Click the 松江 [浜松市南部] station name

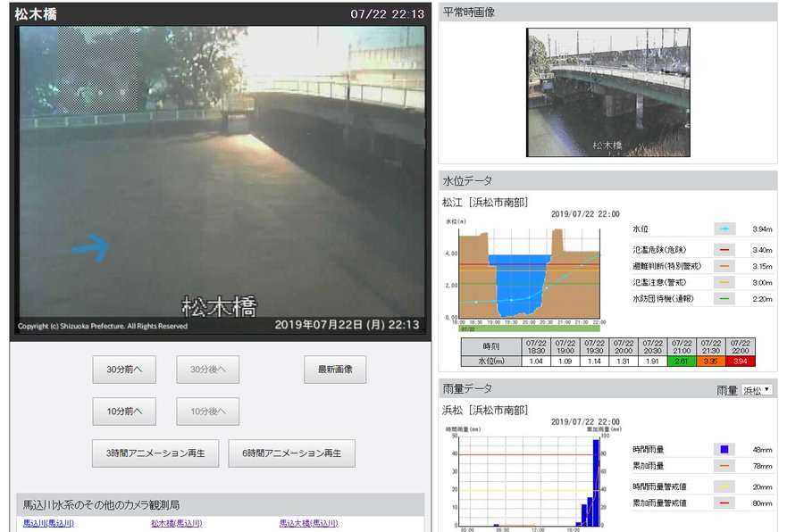(485, 203)
